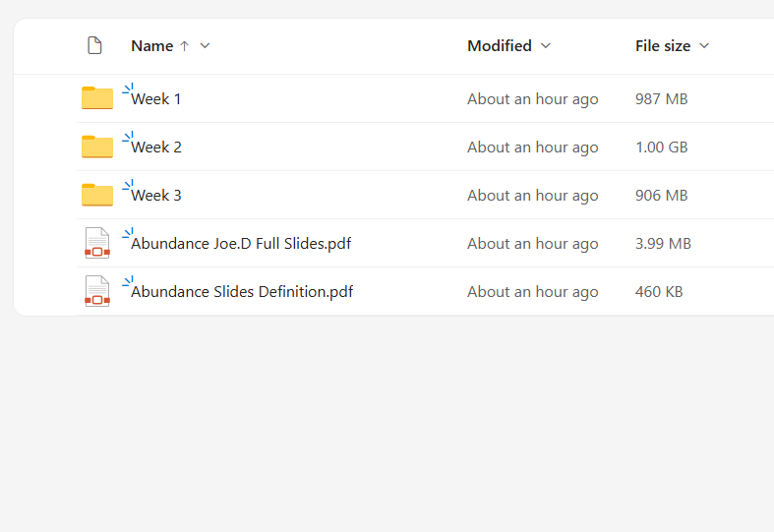Sort by the File size column header
The height and width of the screenshot is (532, 774).
[663, 46]
